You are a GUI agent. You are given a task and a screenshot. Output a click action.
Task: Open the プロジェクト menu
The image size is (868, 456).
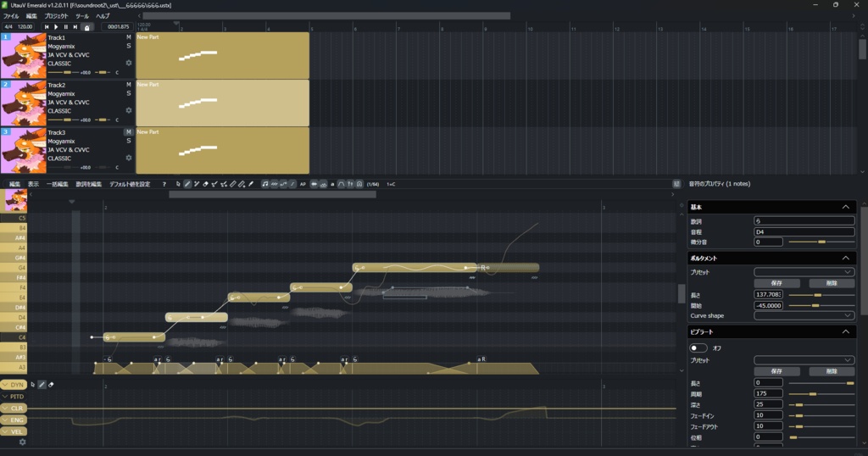tap(57, 16)
